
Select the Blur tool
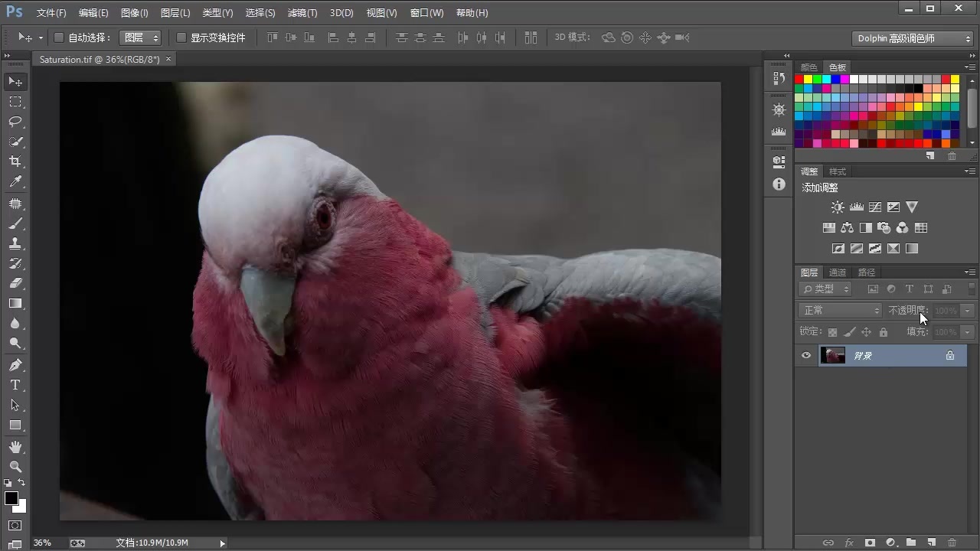15,323
